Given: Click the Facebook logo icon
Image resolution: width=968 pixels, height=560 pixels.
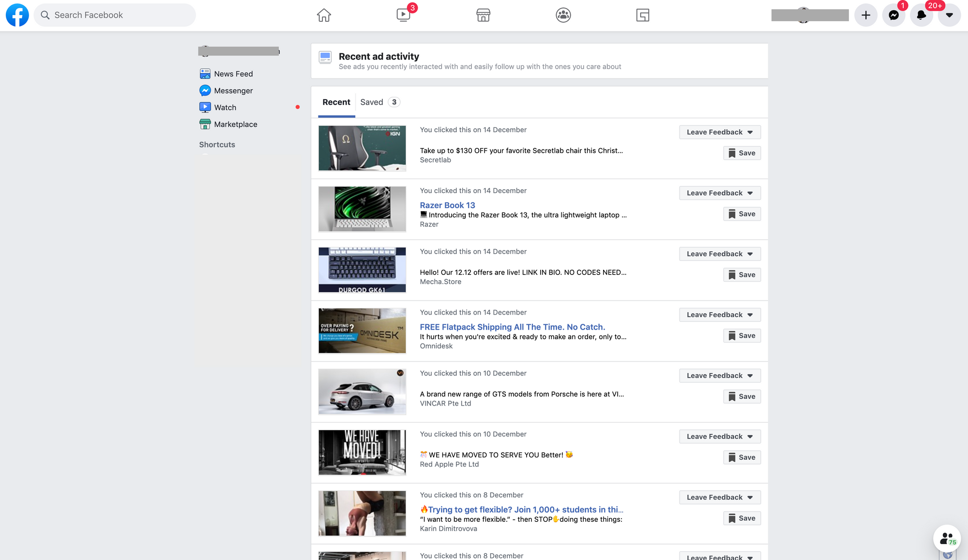Looking at the screenshot, I should point(17,15).
